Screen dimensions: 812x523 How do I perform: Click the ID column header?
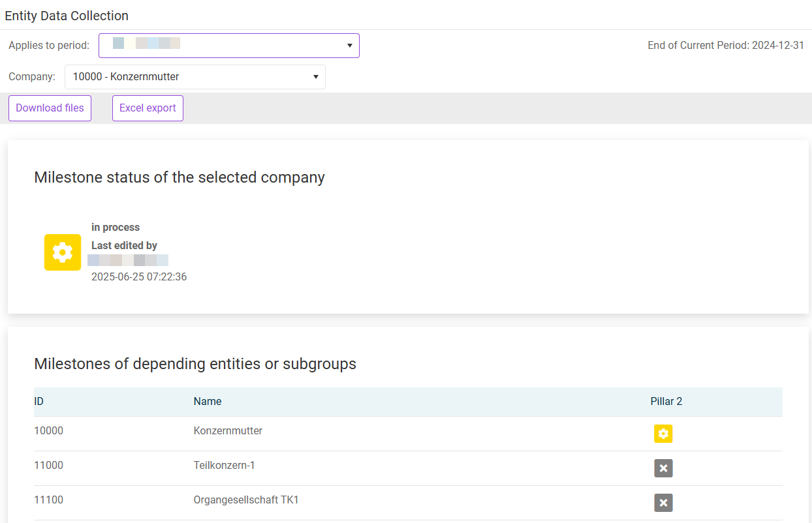[x=39, y=402]
